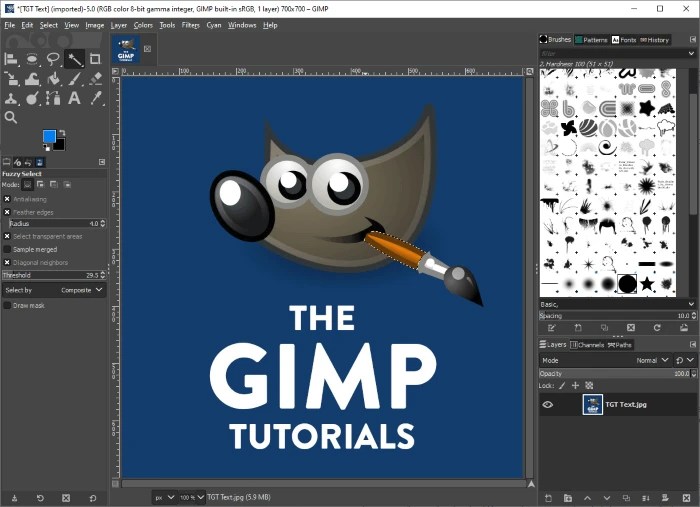
Task: Select the Ellipse Select tool
Action: pyautogui.click(x=32, y=59)
